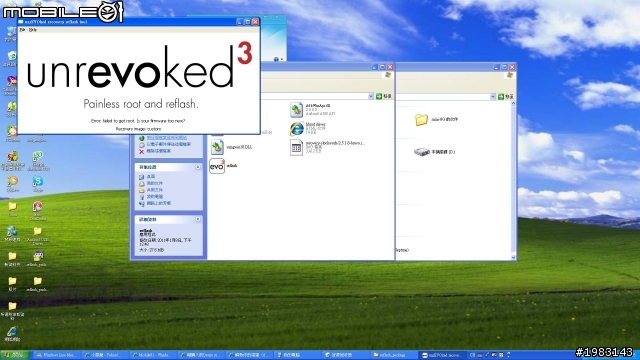Screen dimensions: 640x360
Task: Click the My Computer link in Other Places
Action: pos(155,196)
